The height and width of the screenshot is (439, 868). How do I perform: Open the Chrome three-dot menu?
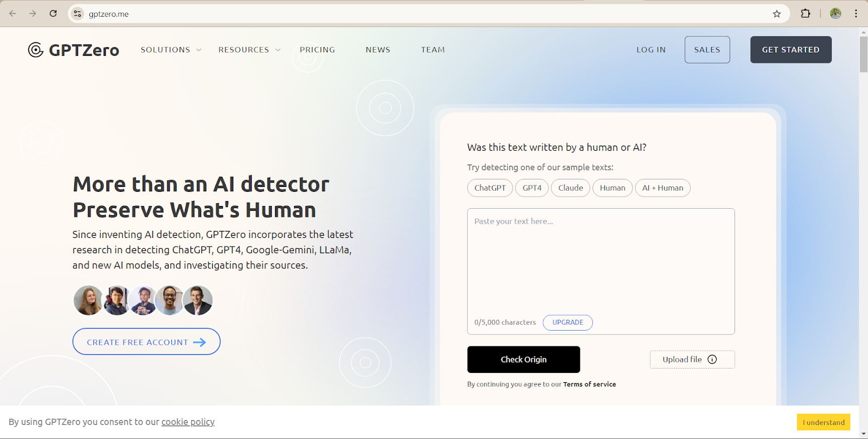pyautogui.click(x=856, y=14)
